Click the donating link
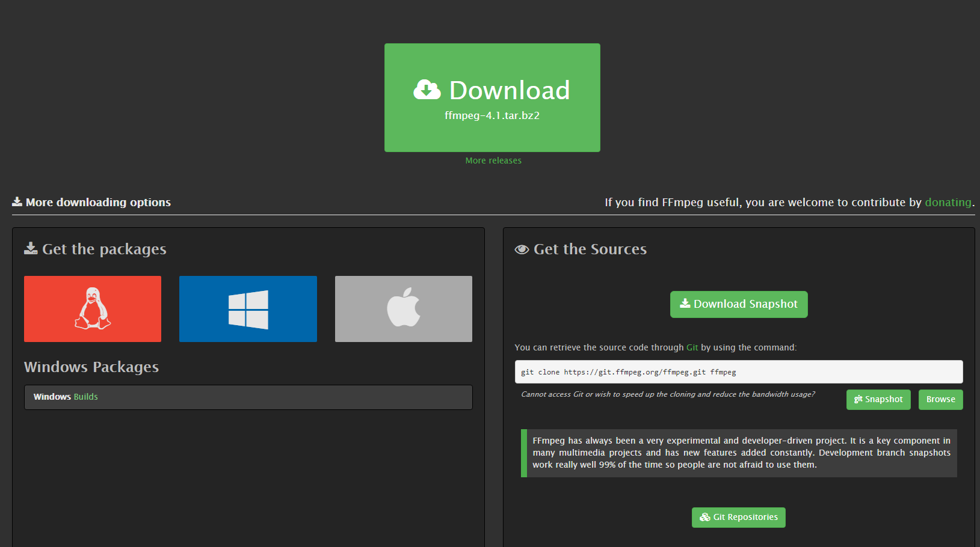Image resolution: width=980 pixels, height=547 pixels. coord(948,203)
